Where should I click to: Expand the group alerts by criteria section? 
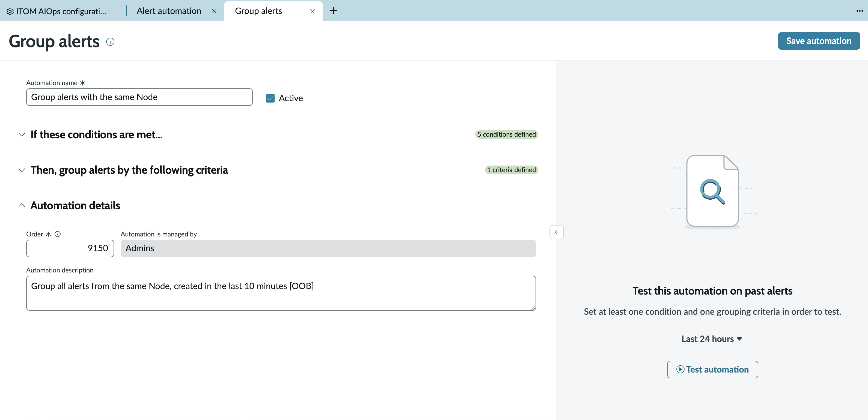tap(22, 170)
